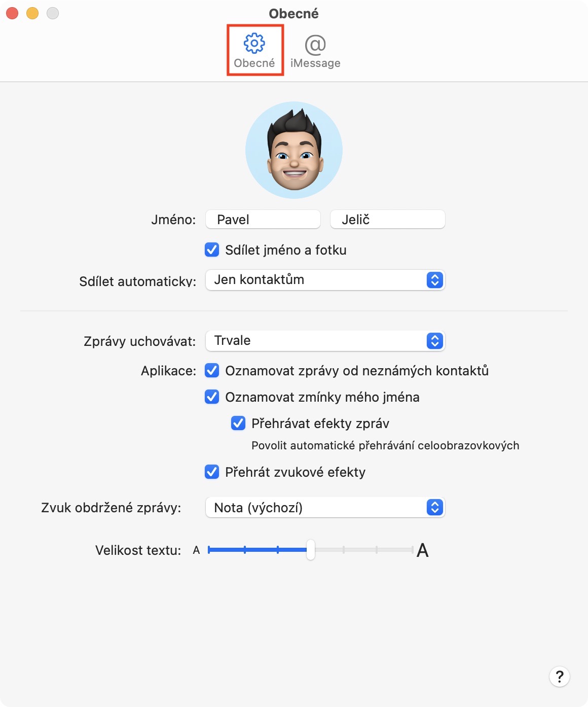
Task: Click the first name field 'Pavel'
Action: (x=263, y=220)
